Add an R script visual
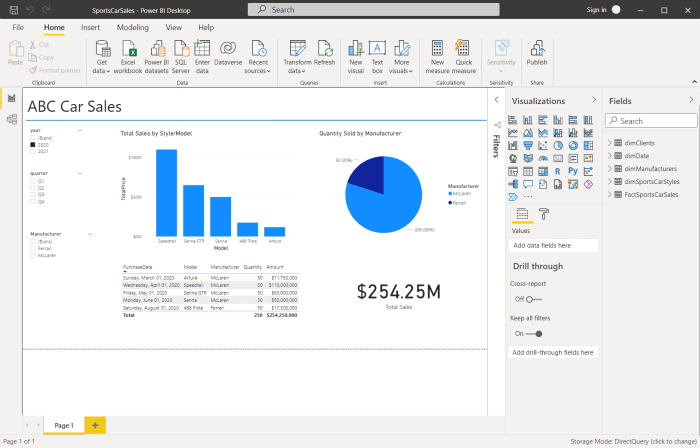Image resolution: width=700 pixels, height=448 pixels. (x=558, y=171)
